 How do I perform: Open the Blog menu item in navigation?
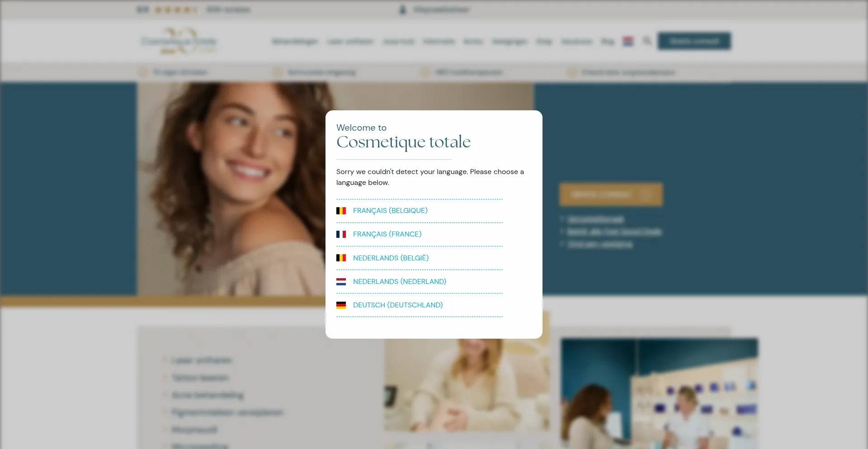pos(608,42)
